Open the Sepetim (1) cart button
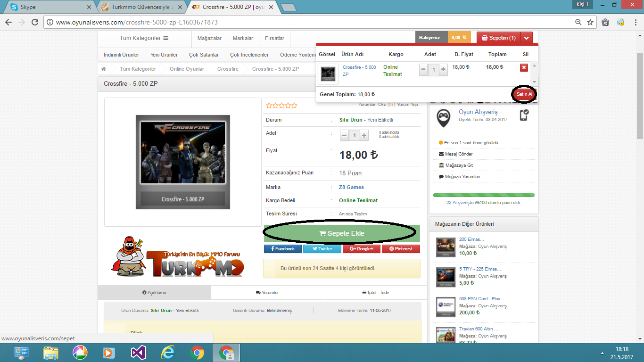The image size is (644, 362). (499, 38)
